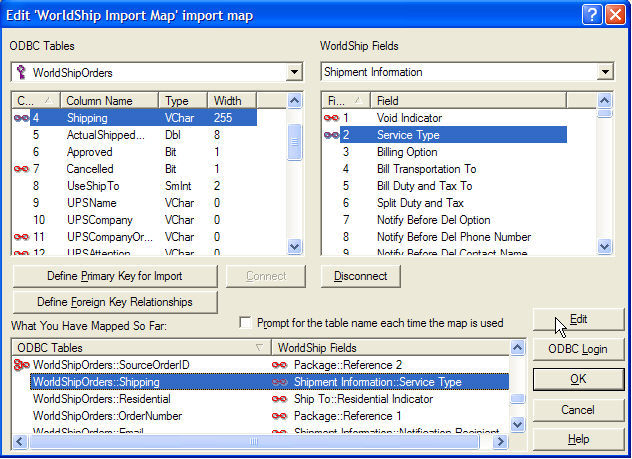632x459 pixels.
Task: Click the mapped list horizontal scroll right arrow
Action: pos(500,441)
